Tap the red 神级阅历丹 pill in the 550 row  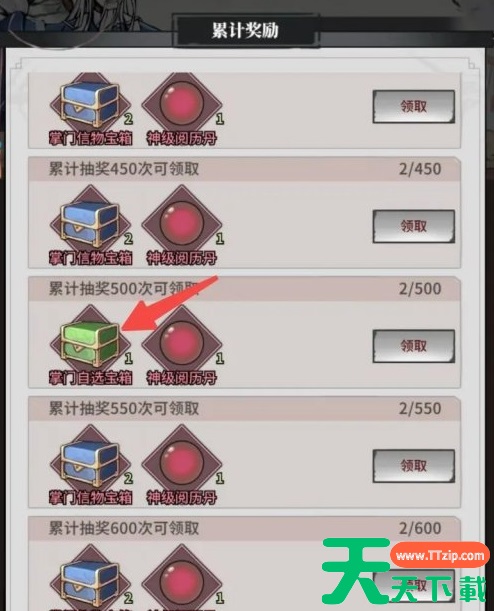click(182, 464)
